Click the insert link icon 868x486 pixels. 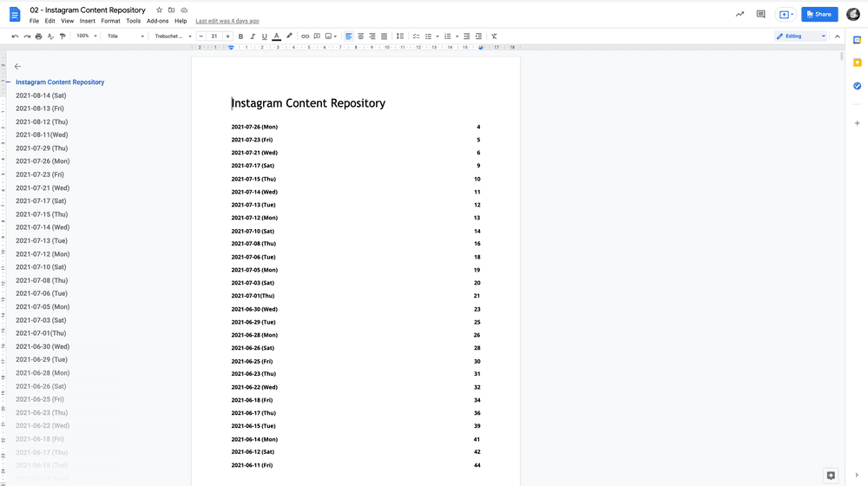point(305,36)
